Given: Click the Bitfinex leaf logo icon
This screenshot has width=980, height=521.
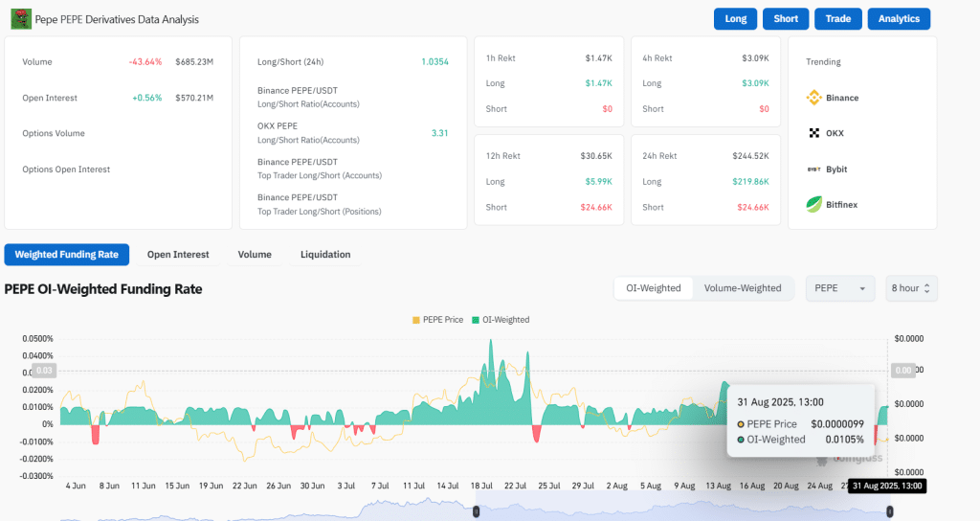Looking at the screenshot, I should (814, 204).
